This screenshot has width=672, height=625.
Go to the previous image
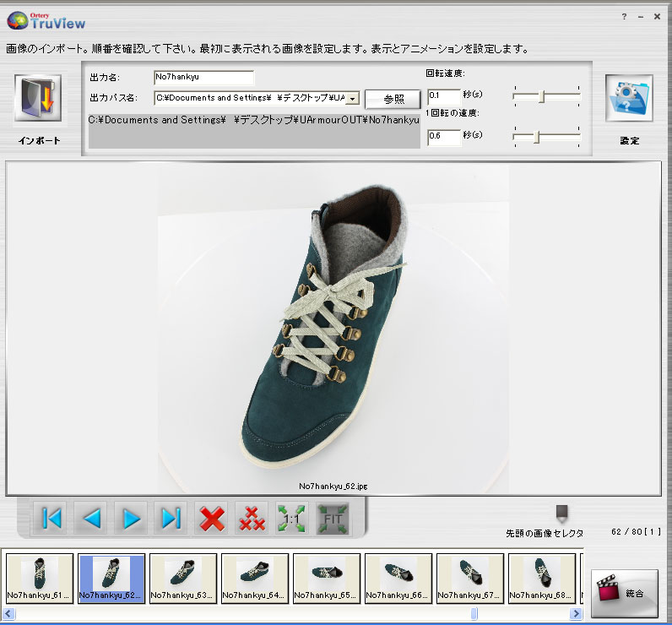click(x=92, y=519)
